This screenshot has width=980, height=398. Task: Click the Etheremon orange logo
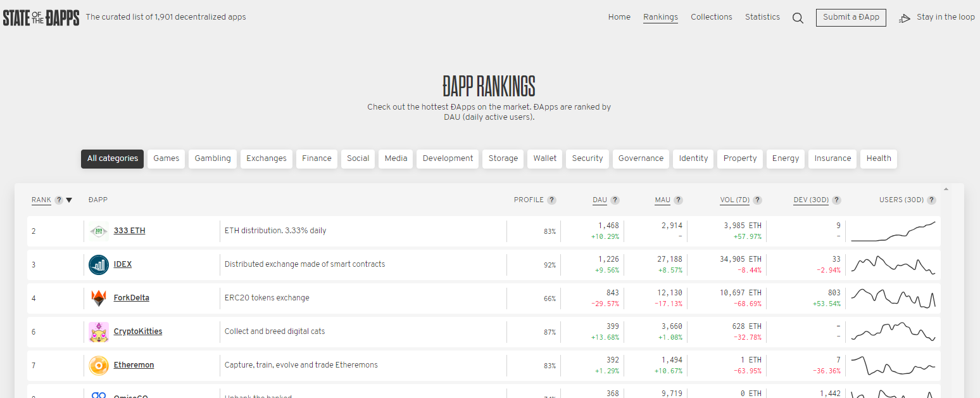click(99, 366)
